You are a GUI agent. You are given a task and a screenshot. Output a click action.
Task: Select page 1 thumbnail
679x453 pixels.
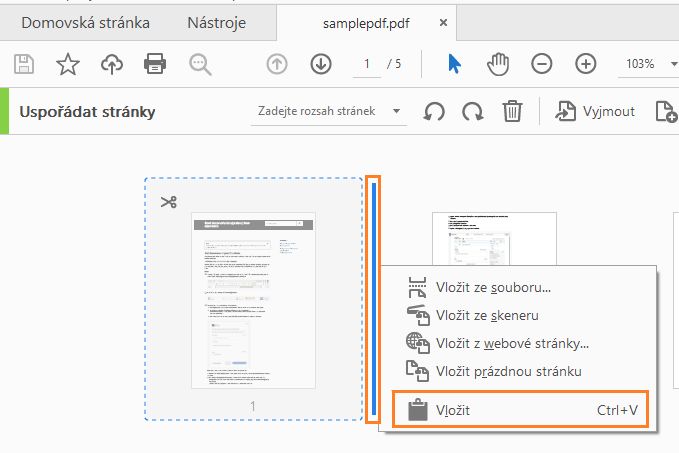pos(253,300)
